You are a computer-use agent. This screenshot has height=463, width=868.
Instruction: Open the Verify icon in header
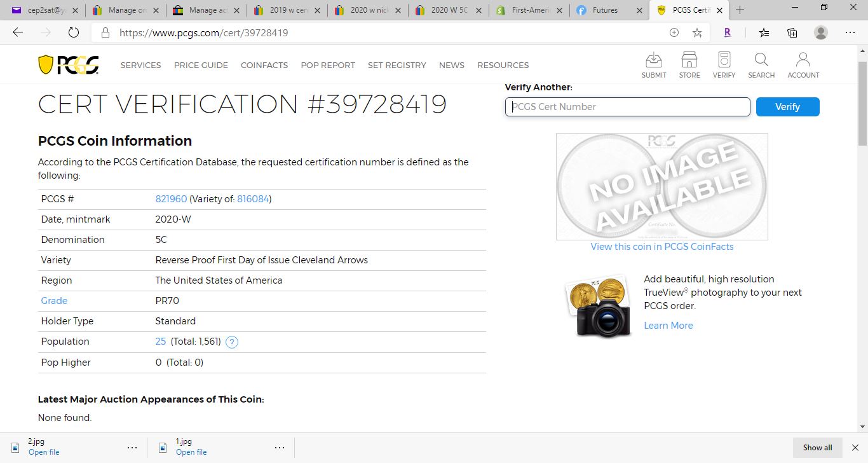pos(724,66)
